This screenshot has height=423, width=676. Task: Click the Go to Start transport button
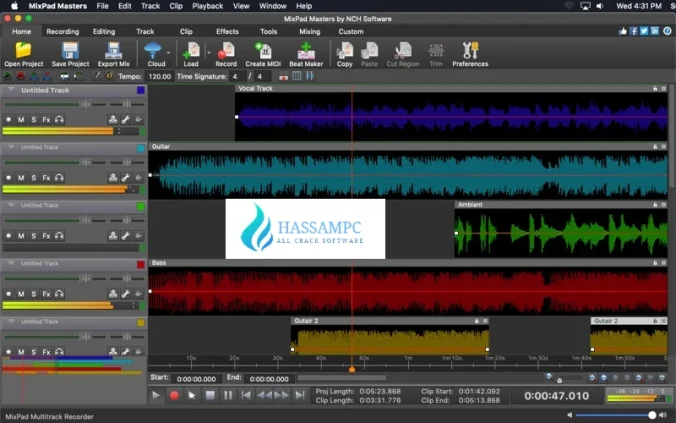pos(246,395)
